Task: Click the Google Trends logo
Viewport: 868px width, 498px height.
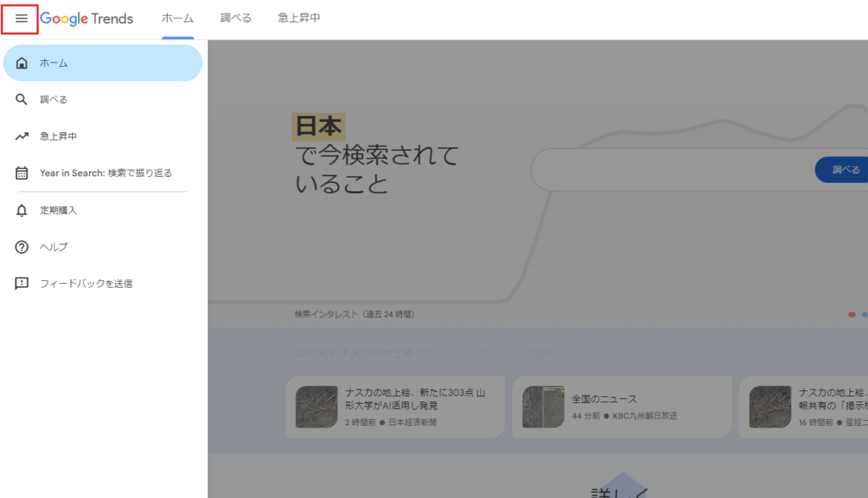Action: click(88, 18)
